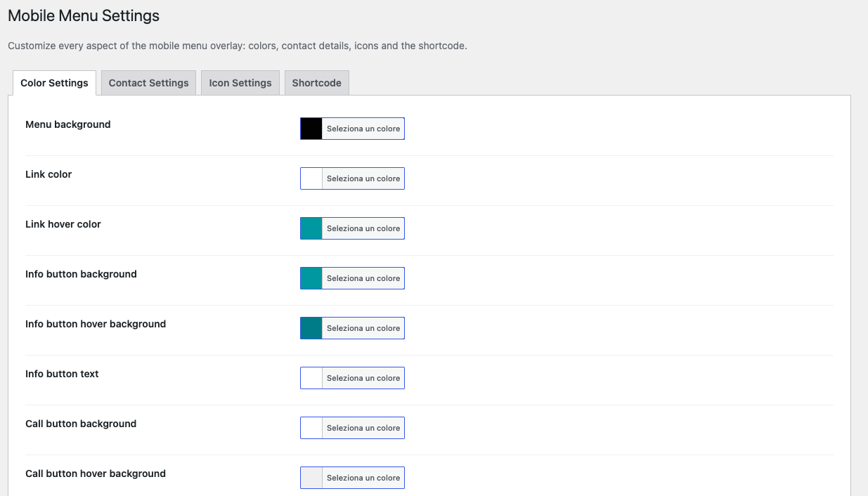Click the 'Link hover color' label
868x496 pixels.
63,224
